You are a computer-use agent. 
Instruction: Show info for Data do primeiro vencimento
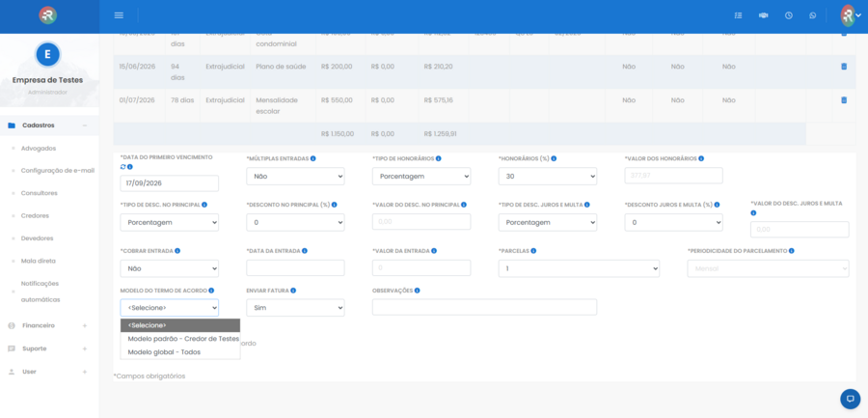point(130,167)
